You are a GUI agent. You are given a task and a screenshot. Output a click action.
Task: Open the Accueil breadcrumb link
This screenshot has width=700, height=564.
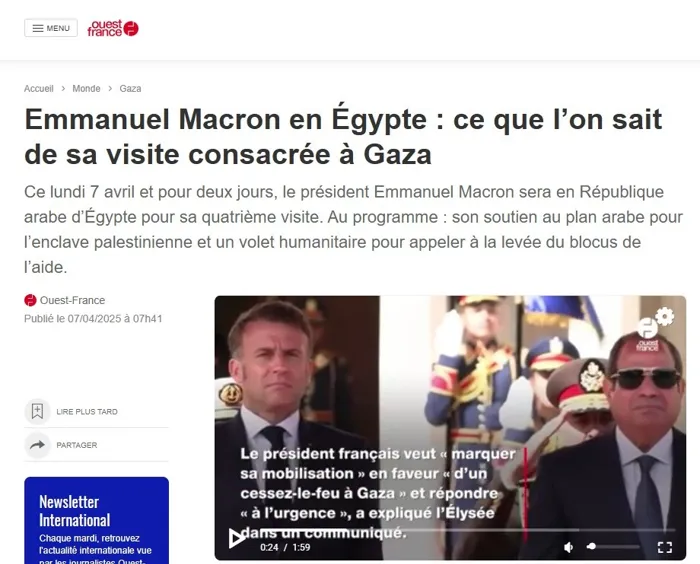39,88
